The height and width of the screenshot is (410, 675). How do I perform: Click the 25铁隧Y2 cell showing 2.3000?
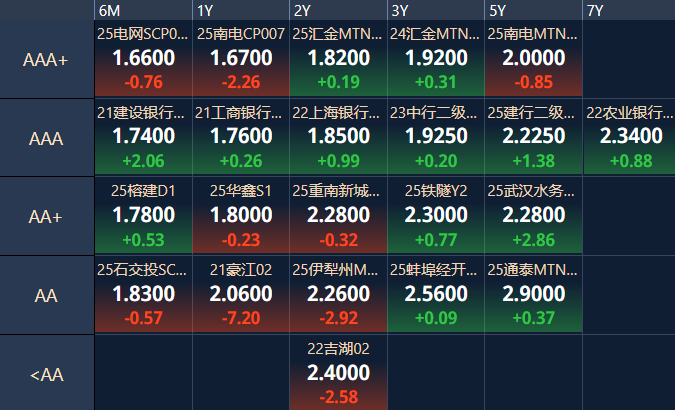pyautogui.click(x=436, y=216)
